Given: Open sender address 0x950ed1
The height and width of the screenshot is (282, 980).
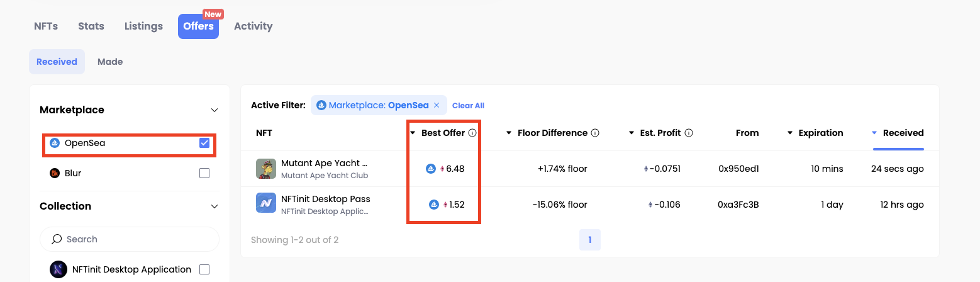Looking at the screenshot, I should pyautogui.click(x=738, y=169).
